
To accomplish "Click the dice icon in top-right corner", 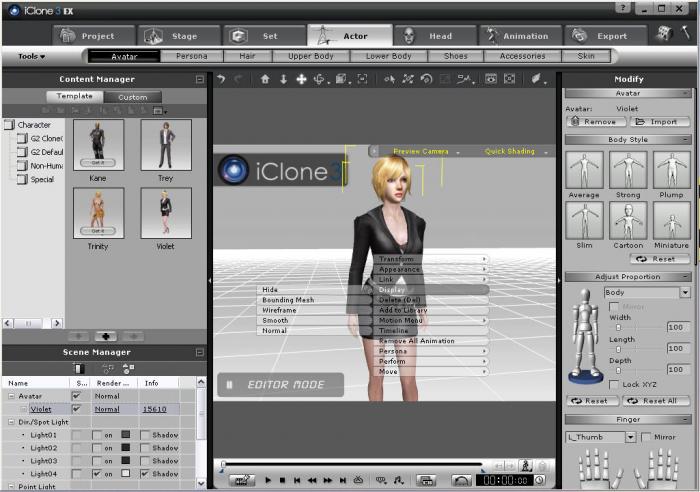I will [x=664, y=33].
